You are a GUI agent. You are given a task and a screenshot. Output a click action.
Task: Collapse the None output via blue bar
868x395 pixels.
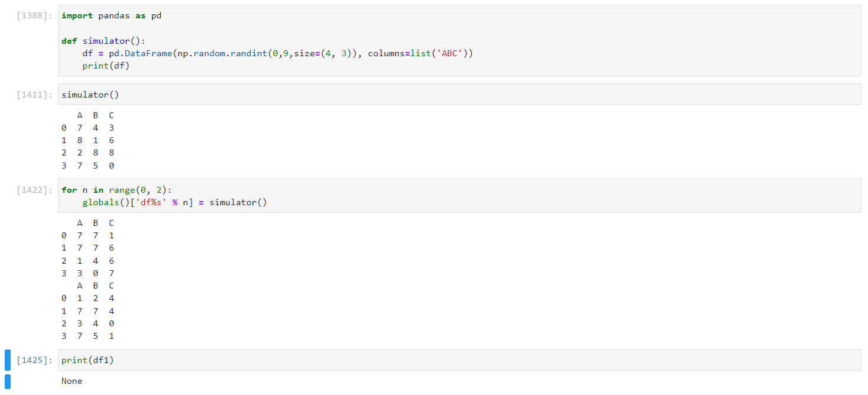[8, 381]
